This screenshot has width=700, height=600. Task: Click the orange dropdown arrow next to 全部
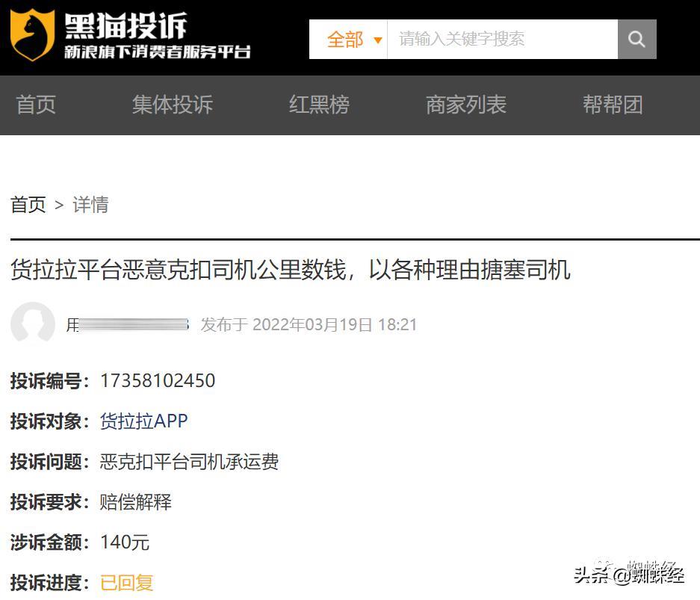point(377,40)
